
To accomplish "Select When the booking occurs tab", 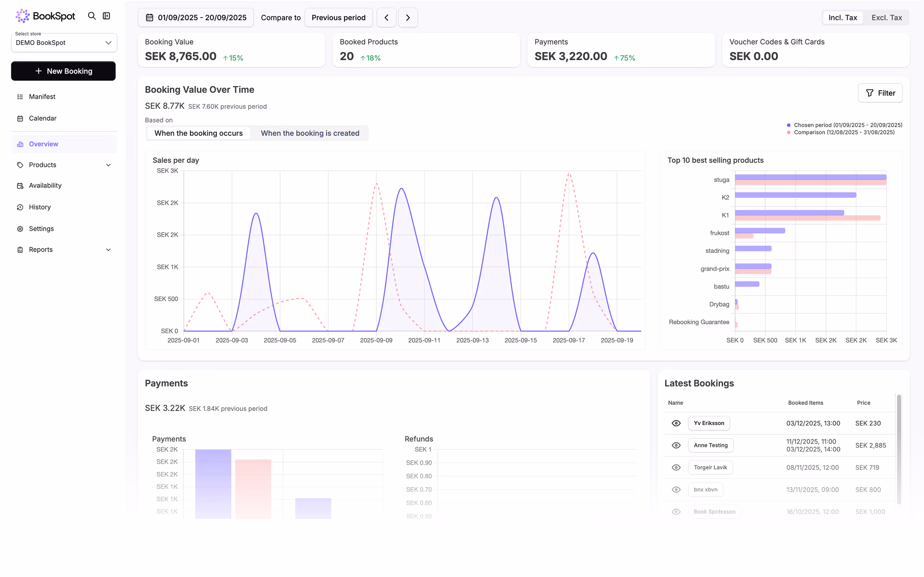I will [198, 133].
